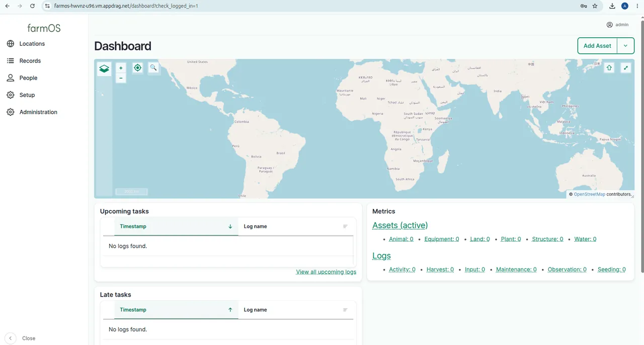This screenshot has height=345, width=644.
Task: Reload the page in the browser
Action: [x=32, y=6]
